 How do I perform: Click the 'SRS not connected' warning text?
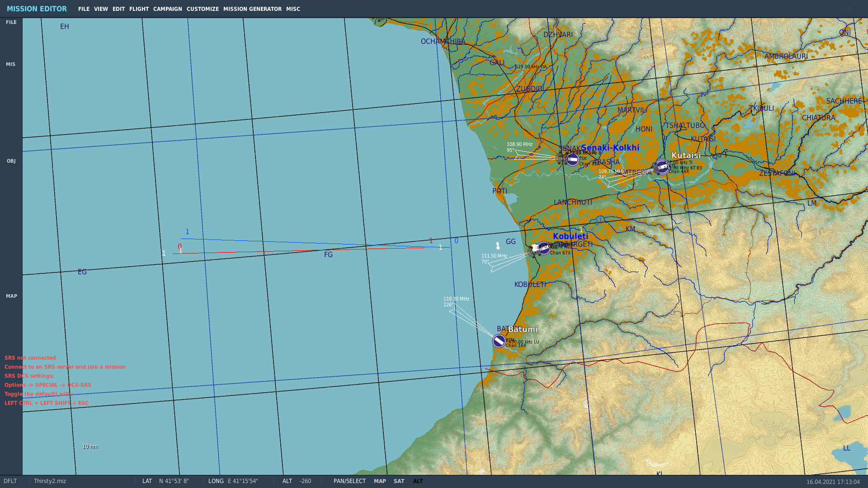pyautogui.click(x=30, y=358)
